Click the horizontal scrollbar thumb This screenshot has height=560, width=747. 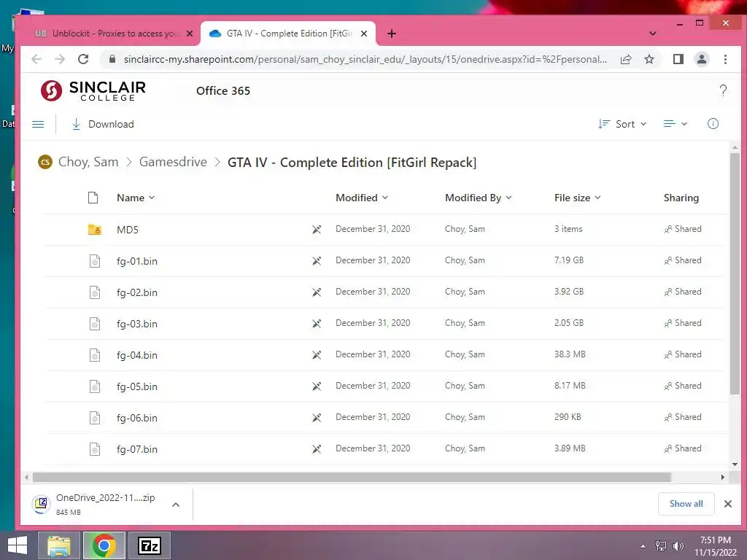click(352, 477)
